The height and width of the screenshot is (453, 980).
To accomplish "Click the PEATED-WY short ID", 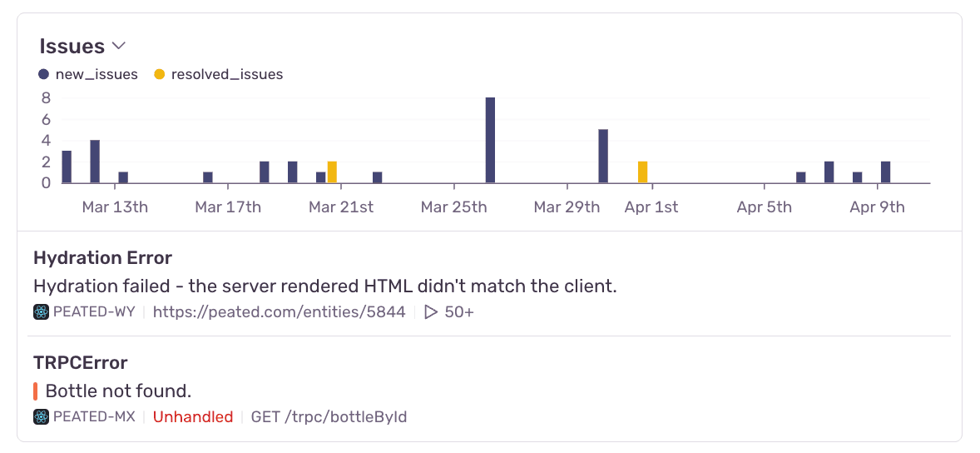I will tap(93, 312).
